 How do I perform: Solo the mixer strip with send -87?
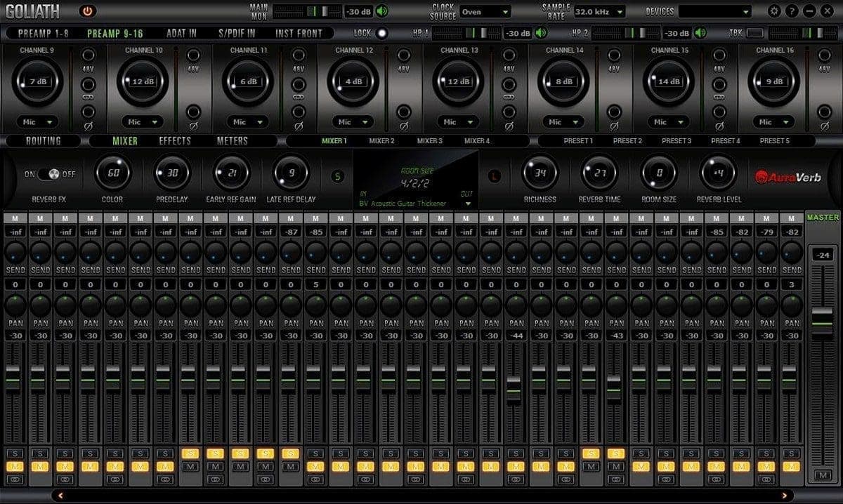point(291,453)
